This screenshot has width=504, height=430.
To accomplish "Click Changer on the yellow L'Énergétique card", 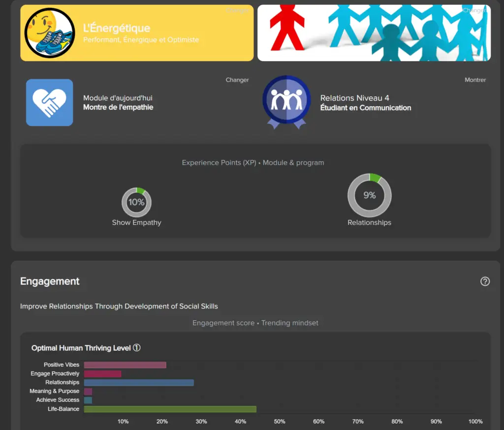I will point(237,10).
